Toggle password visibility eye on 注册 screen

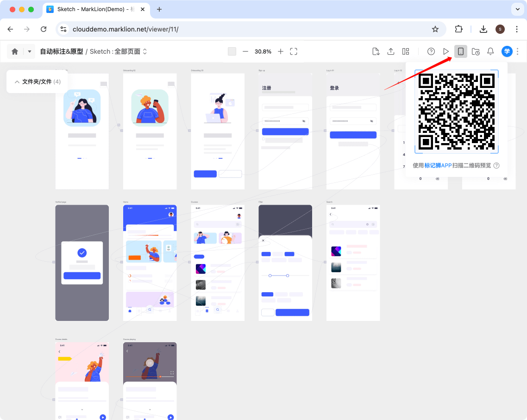[x=304, y=120]
